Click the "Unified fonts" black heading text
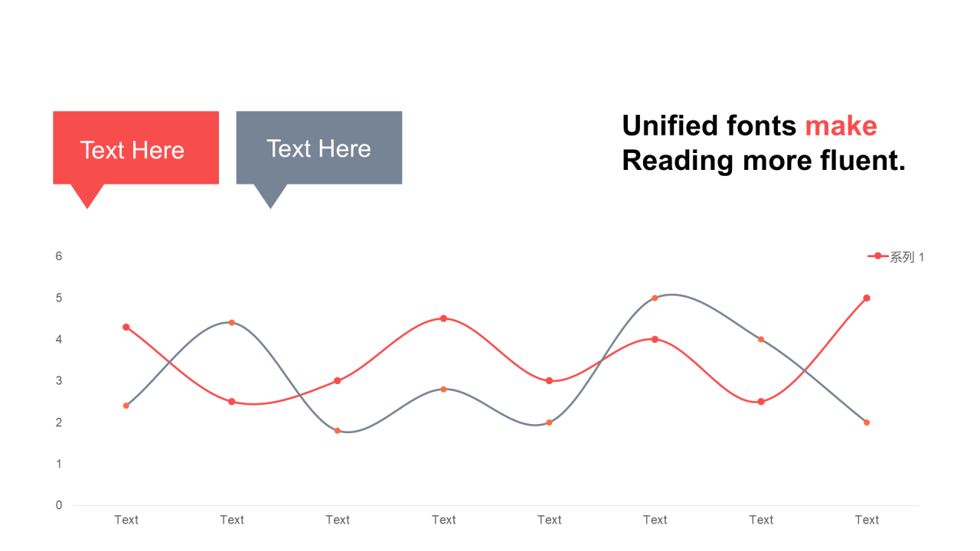This screenshot has width=980, height=551. [x=710, y=126]
